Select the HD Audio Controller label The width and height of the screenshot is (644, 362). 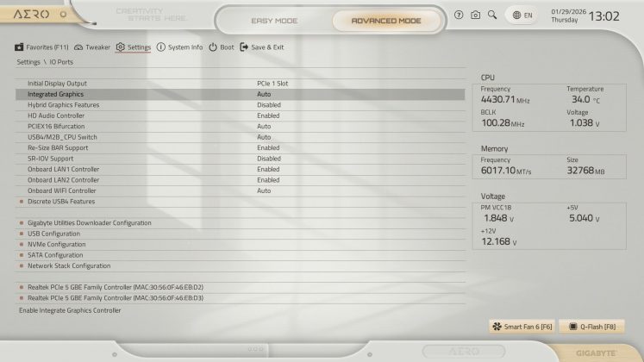(x=56, y=115)
